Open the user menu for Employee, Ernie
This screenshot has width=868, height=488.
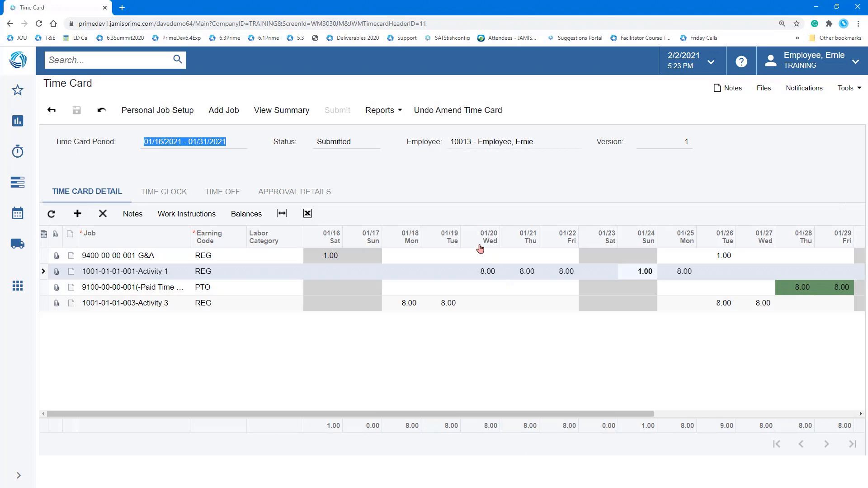854,61
